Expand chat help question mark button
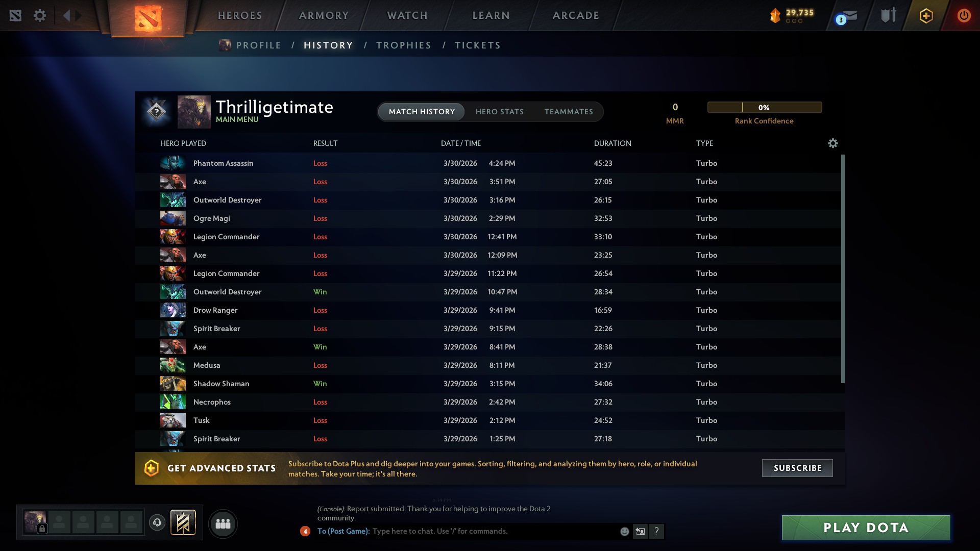Image resolution: width=980 pixels, height=551 pixels. tap(656, 532)
